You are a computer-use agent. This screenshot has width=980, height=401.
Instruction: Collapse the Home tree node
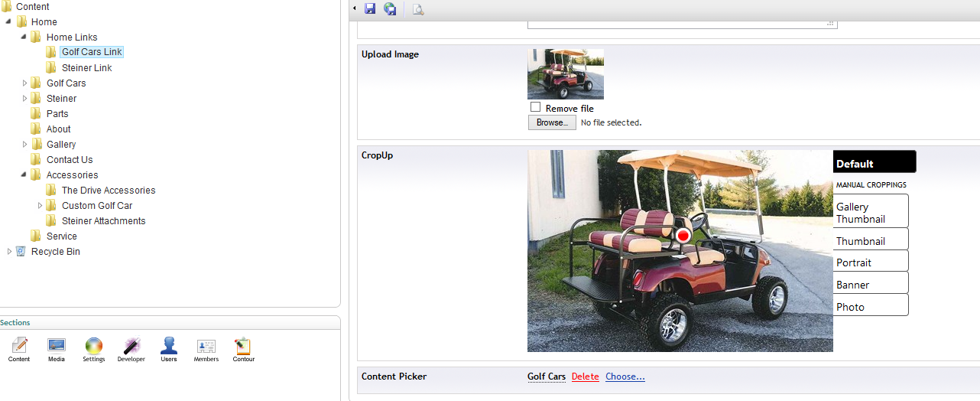click(8, 21)
